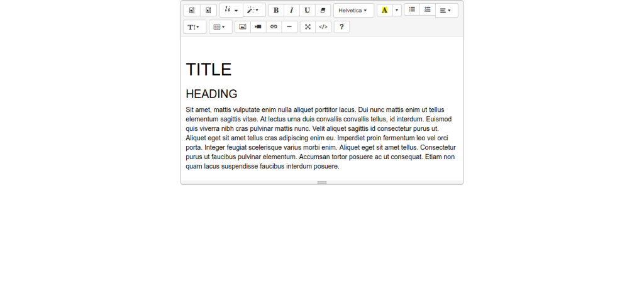644x283 pixels.
Task: Insert an ordered numbered list
Action: tap(428, 9)
